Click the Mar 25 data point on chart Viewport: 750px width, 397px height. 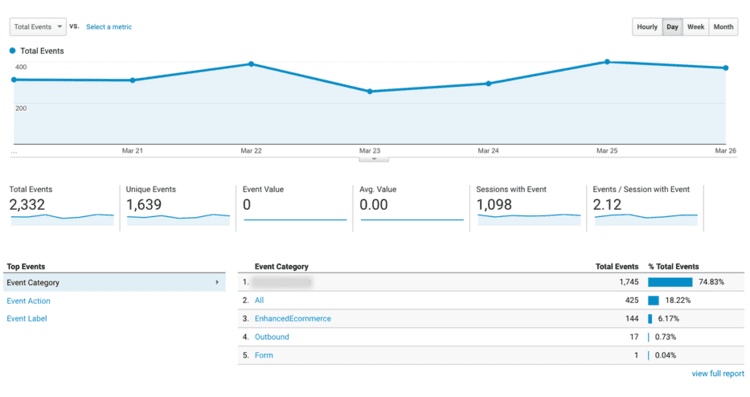pyautogui.click(x=607, y=62)
